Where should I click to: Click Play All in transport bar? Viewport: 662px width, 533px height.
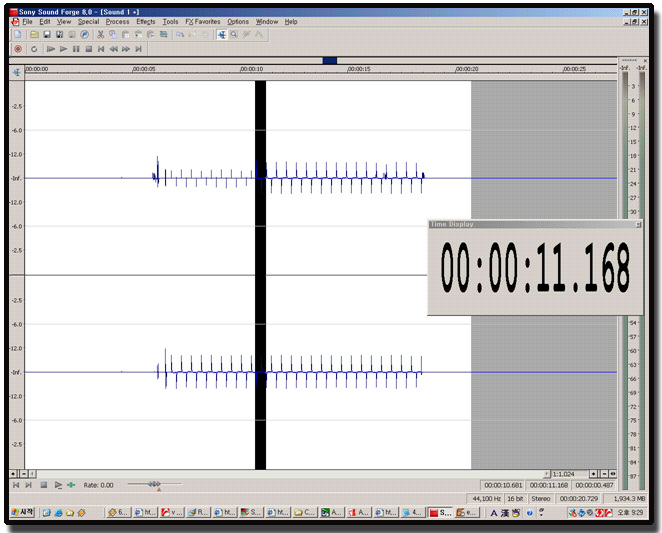(51, 49)
